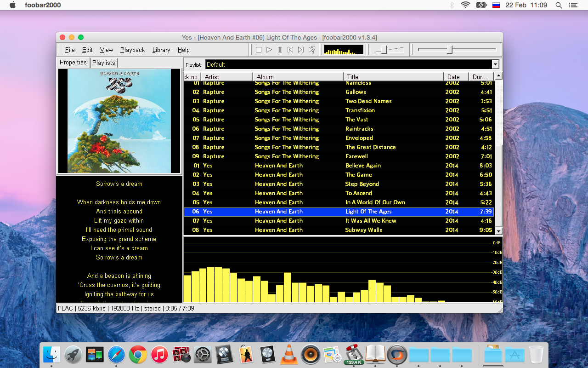
Task: Select the track 'Gallows'
Action: click(338, 92)
